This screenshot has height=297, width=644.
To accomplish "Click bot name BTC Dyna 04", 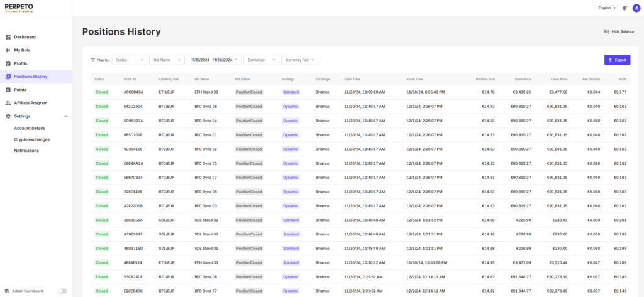I will click(206, 121).
